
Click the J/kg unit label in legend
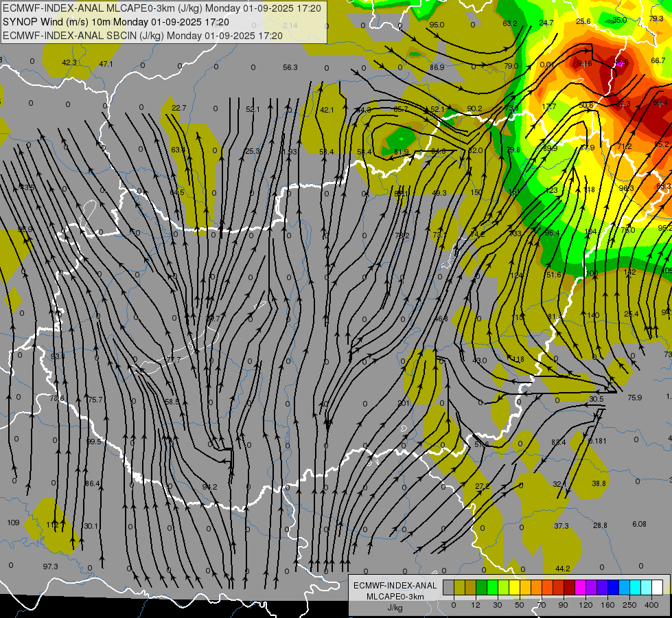coord(395,607)
